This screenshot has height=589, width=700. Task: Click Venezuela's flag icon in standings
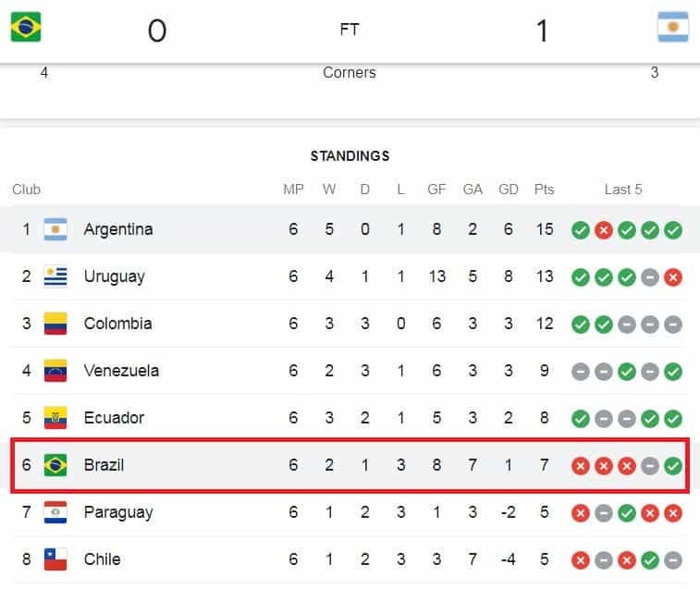pos(55,371)
